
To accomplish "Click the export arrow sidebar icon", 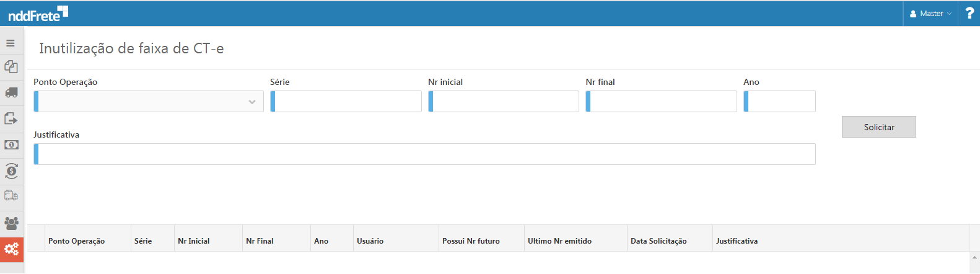I will click(11, 118).
